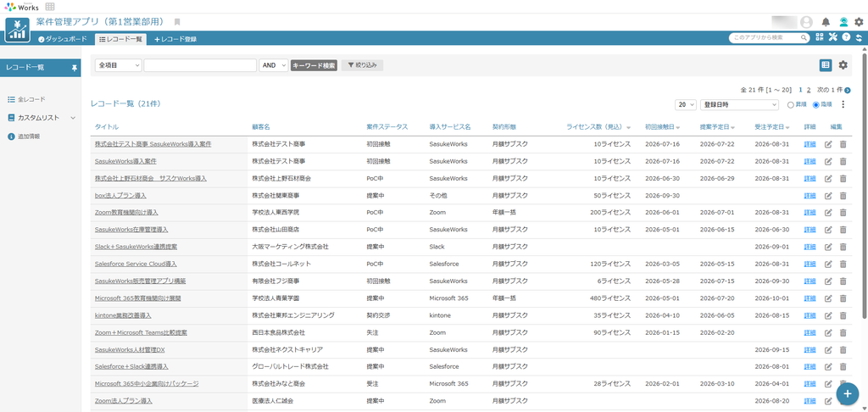Open the notifications bell

tap(826, 22)
